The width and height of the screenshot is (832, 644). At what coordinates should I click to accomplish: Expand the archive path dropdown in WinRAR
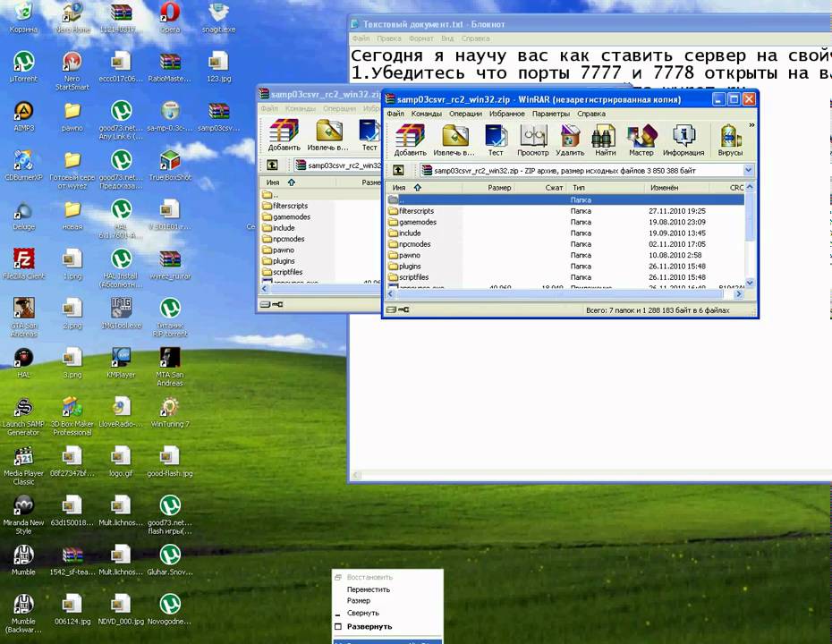[748, 170]
